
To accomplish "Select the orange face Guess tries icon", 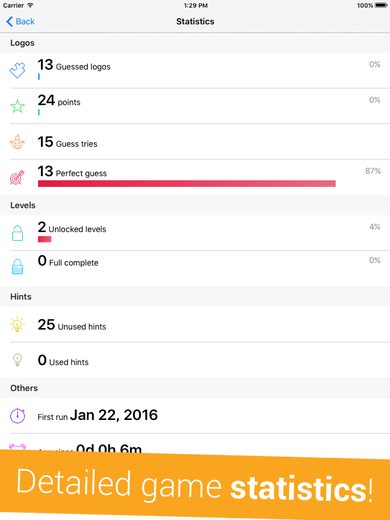I will (17, 142).
